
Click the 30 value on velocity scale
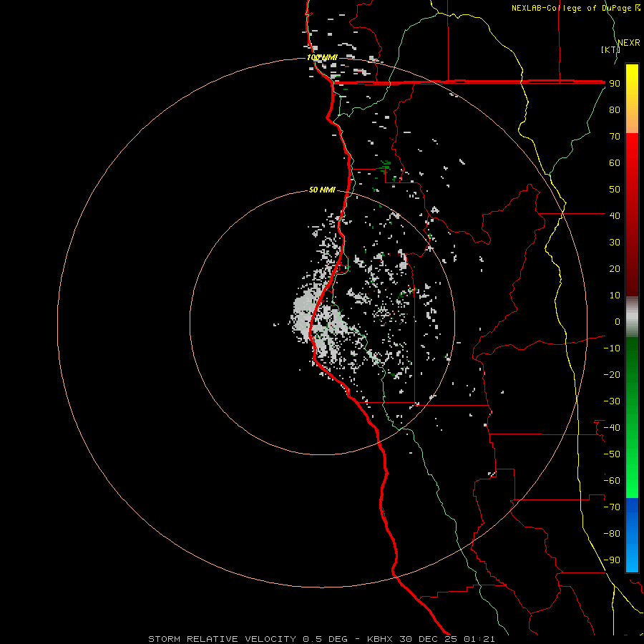coord(615,243)
